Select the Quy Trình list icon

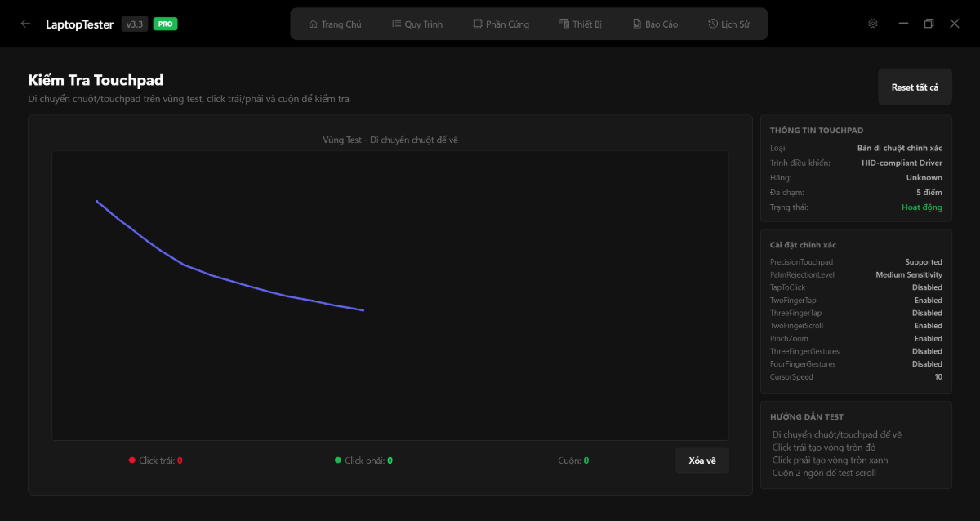click(x=396, y=24)
